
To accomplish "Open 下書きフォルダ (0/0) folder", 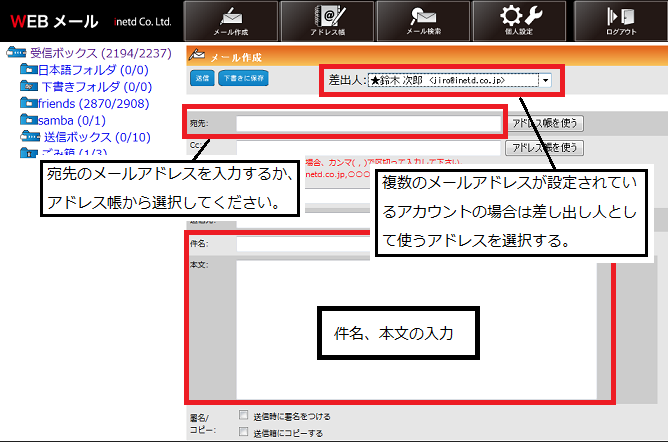I will [x=97, y=87].
